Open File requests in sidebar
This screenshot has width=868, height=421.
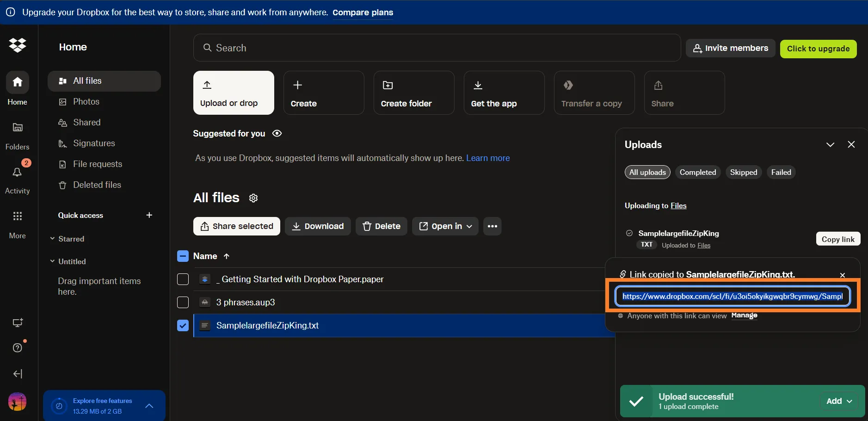pyautogui.click(x=104, y=164)
